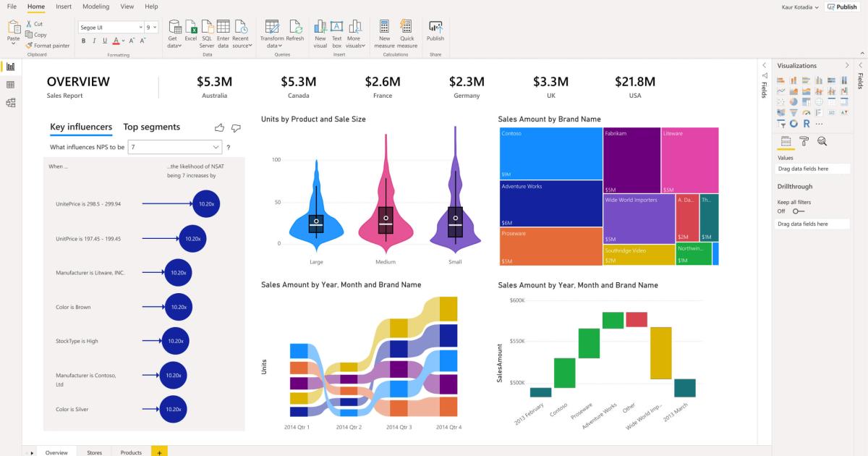Open the Help ribbon tab
This screenshot has width=868, height=456.
click(151, 7)
